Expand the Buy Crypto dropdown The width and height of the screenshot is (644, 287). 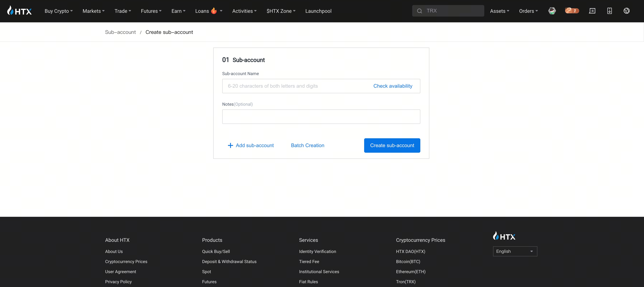(59, 11)
